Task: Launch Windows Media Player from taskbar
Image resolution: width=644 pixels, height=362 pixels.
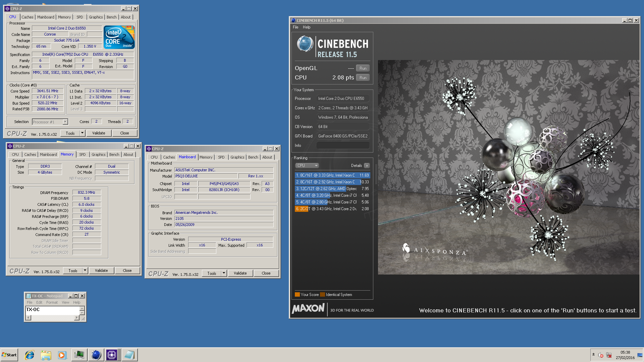Action: coord(62,355)
